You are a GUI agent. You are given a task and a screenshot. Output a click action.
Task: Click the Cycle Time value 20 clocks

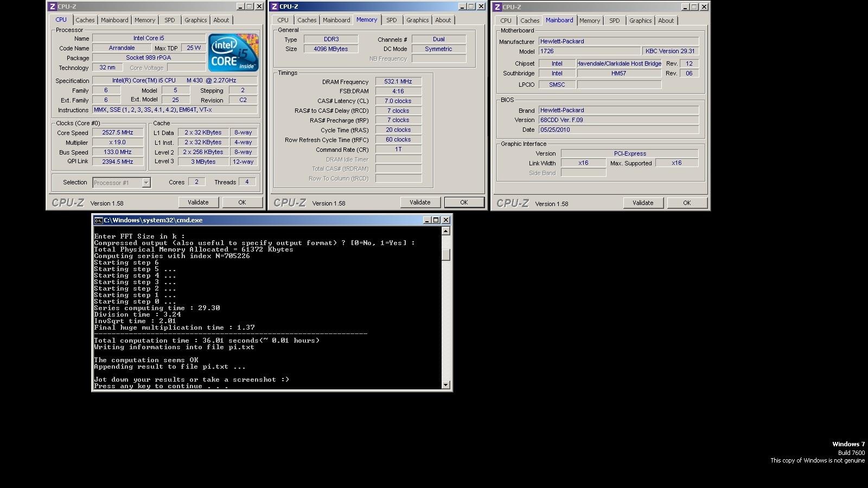tap(398, 130)
